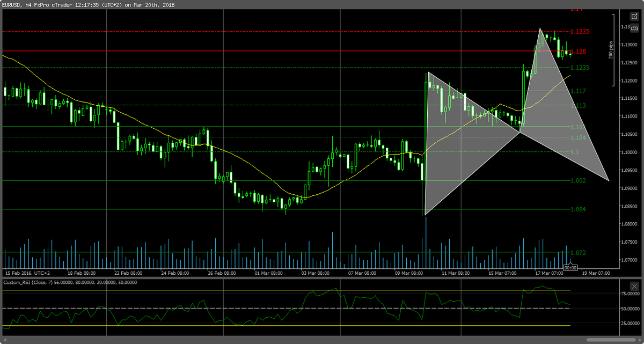Select the 1.117 green level label
The image size is (644, 344).
pyautogui.click(x=577, y=91)
